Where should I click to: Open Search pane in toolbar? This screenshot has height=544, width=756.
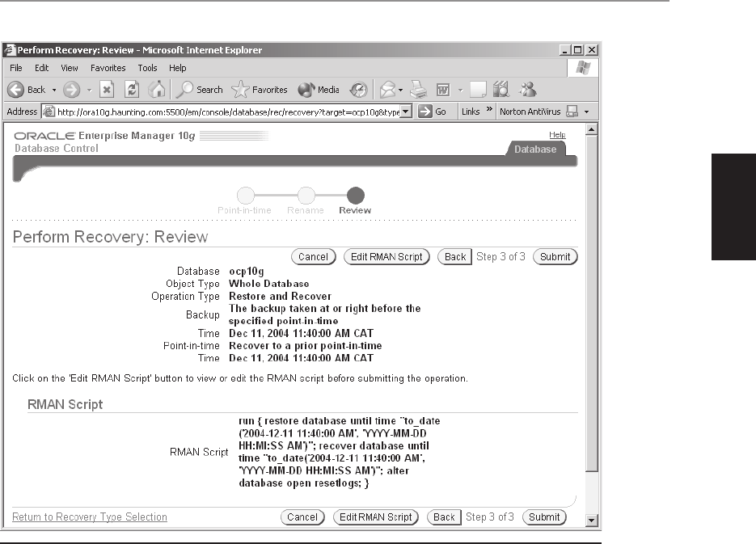click(x=199, y=90)
